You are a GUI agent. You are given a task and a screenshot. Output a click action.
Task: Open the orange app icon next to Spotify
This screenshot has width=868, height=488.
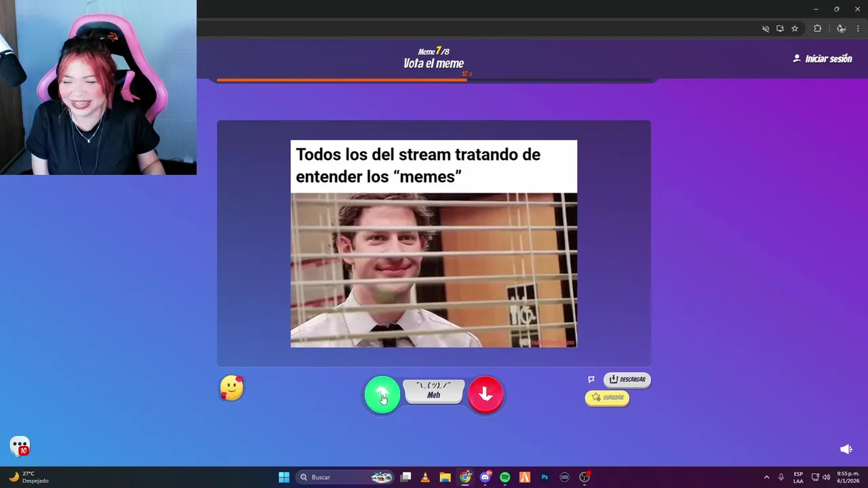click(524, 477)
